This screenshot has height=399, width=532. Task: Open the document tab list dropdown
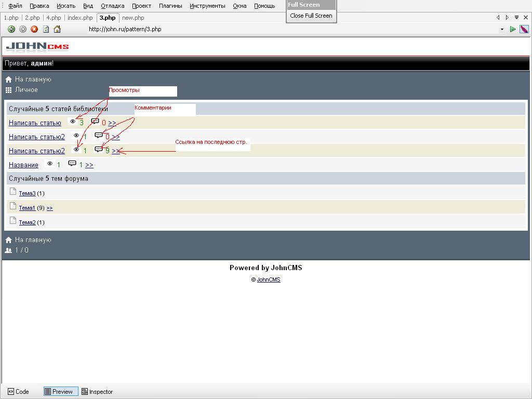516,17
